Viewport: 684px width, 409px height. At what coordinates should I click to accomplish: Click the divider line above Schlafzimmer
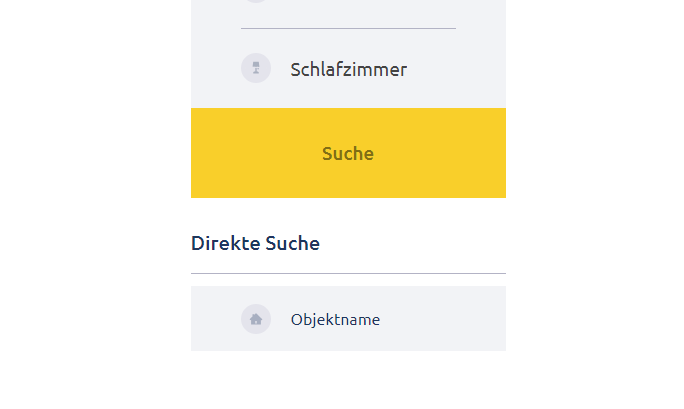point(348,28)
